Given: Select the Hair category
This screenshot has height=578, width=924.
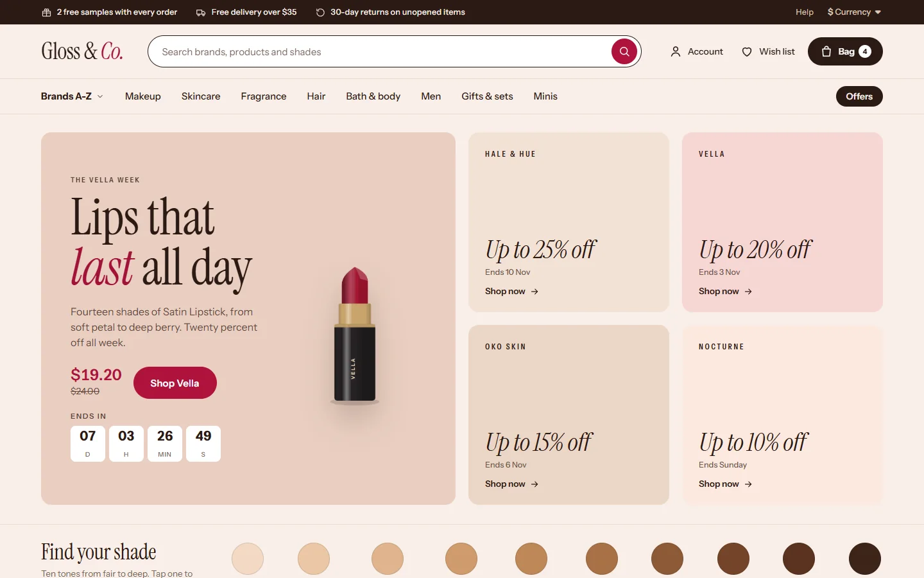Looking at the screenshot, I should [316, 96].
